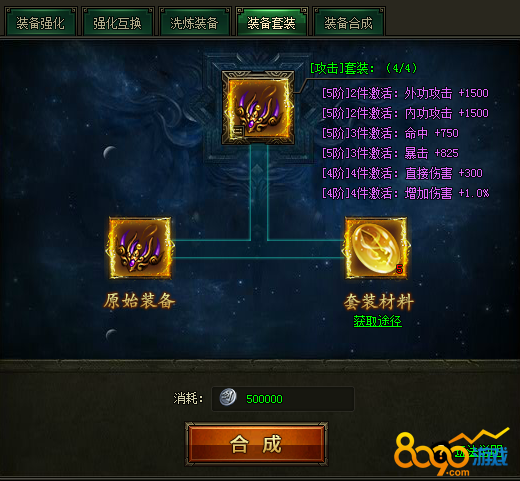Click the 合成 button
Screen dimensions: 520x481
[x=256, y=444]
